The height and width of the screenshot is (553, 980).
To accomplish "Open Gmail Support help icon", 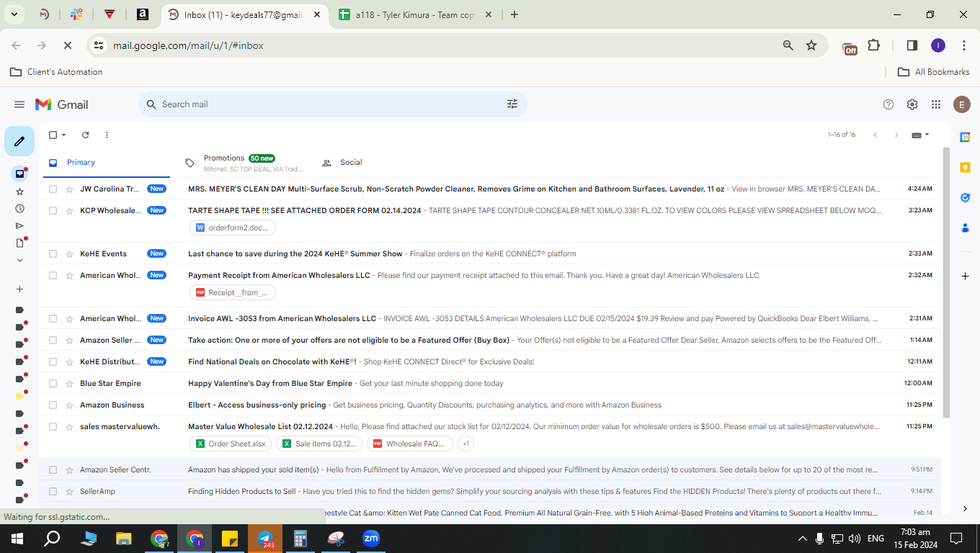I will [888, 104].
